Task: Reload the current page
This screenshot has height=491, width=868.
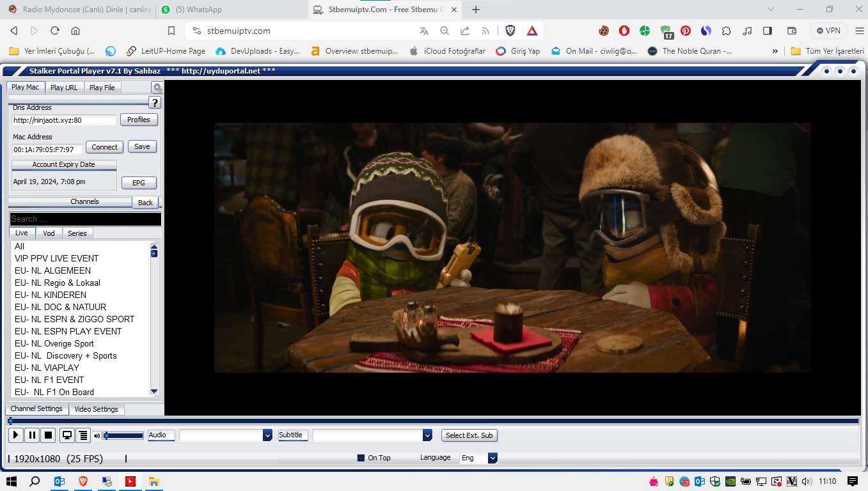Action: click(x=55, y=31)
